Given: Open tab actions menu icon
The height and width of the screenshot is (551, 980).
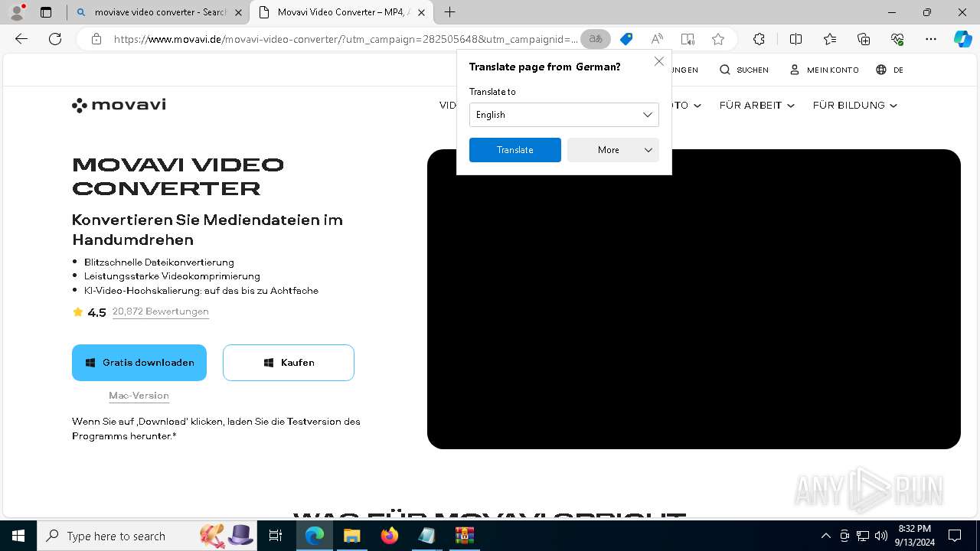Looking at the screenshot, I should click(x=46, y=12).
